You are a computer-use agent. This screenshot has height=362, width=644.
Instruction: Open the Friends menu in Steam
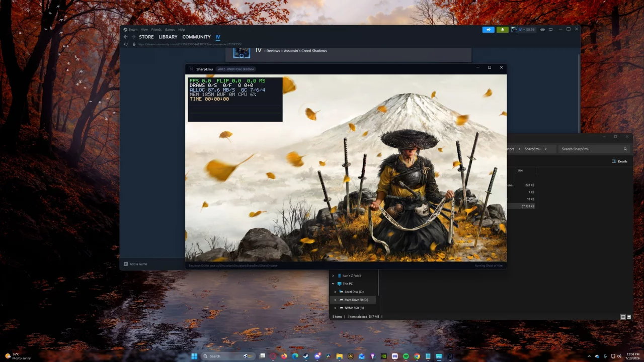pos(156,30)
